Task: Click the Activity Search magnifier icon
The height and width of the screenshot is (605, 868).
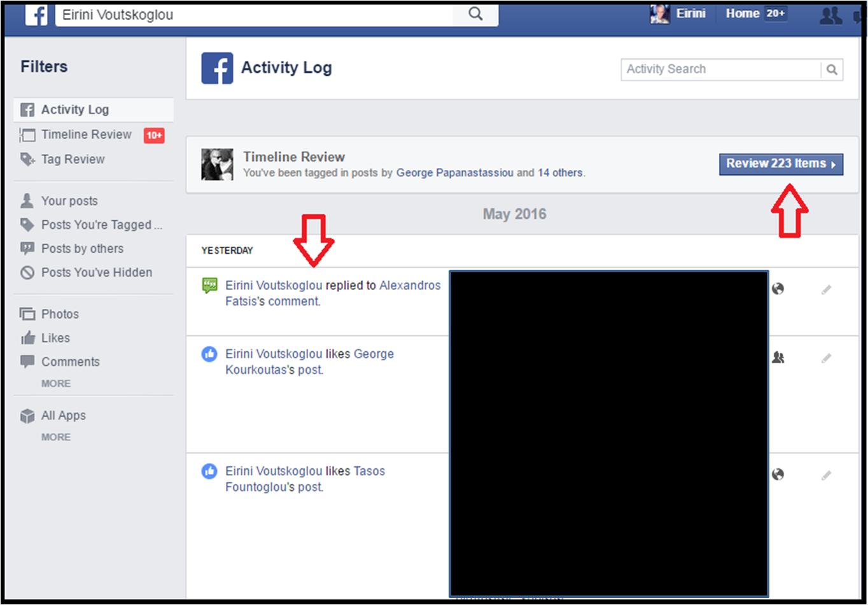Action: click(832, 69)
